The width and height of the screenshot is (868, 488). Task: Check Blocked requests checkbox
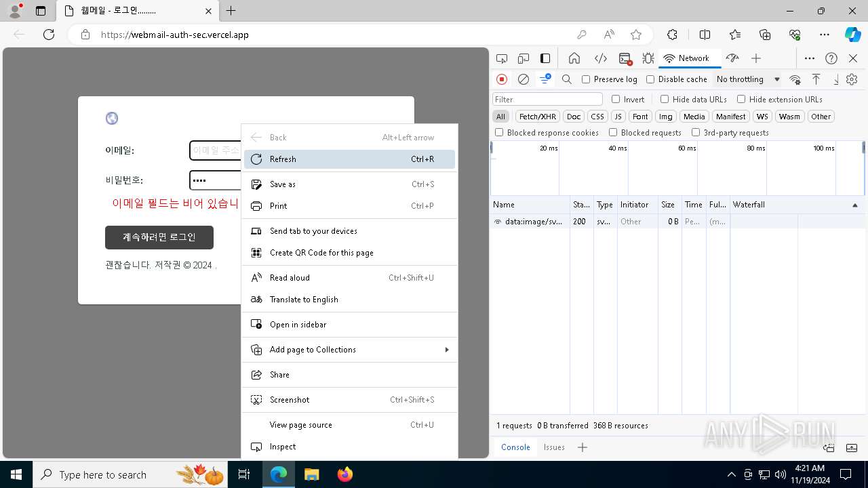(x=613, y=133)
